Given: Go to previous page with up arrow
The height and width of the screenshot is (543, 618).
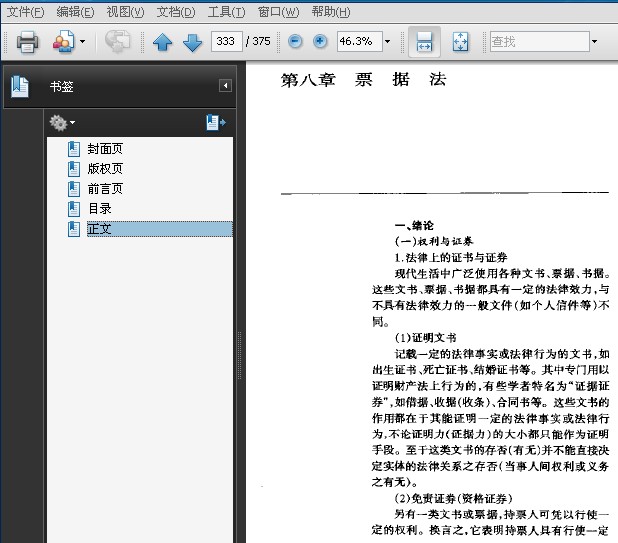Looking at the screenshot, I should point(162,42).
